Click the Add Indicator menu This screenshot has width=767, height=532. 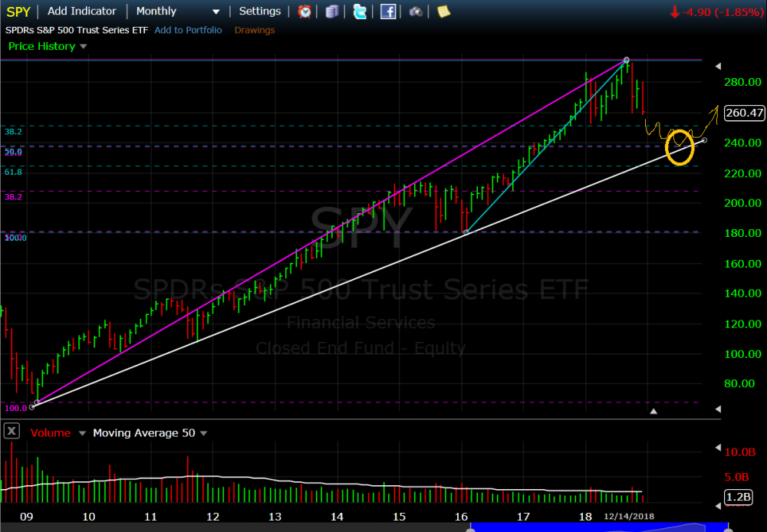click(82, 11)
